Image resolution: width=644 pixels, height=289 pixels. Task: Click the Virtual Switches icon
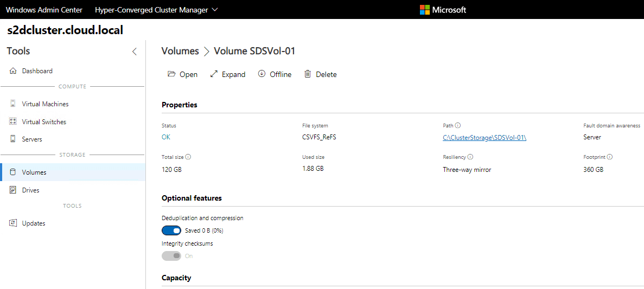[x=13, y=122]
